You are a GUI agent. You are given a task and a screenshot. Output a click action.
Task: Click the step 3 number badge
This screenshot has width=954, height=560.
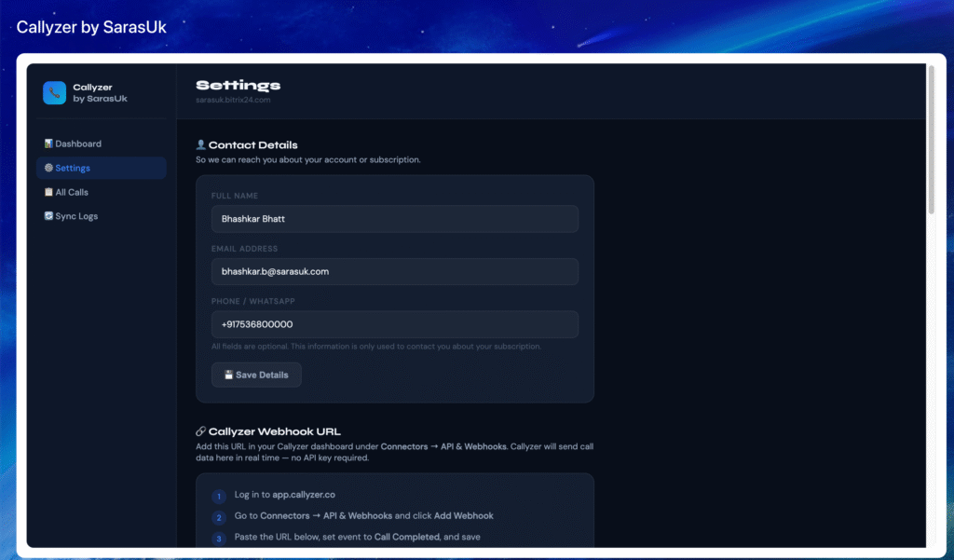coord(218,539)
